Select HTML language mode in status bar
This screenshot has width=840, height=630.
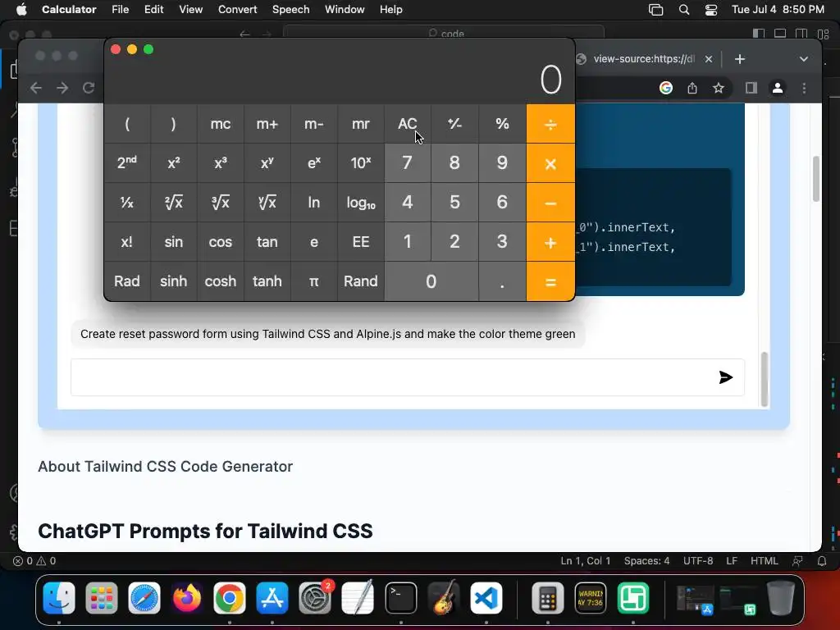(764, 561)
